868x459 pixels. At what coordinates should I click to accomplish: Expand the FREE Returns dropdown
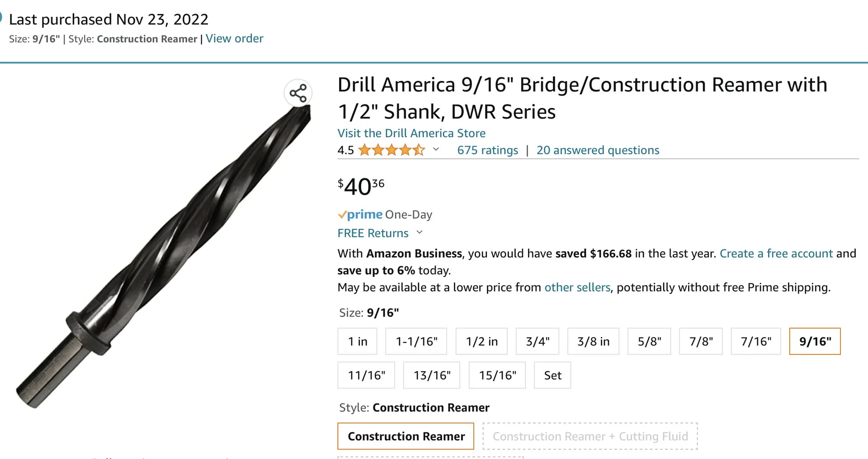(419, 233)
